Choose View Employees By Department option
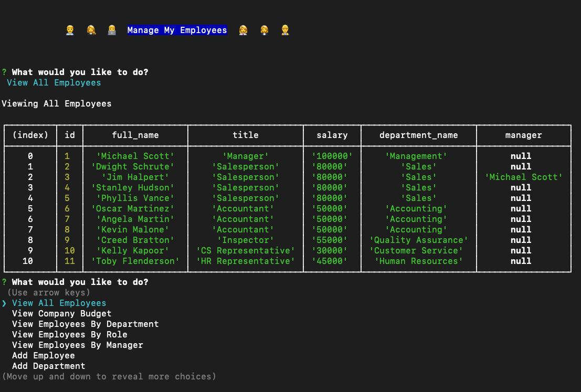 (85, 324)
